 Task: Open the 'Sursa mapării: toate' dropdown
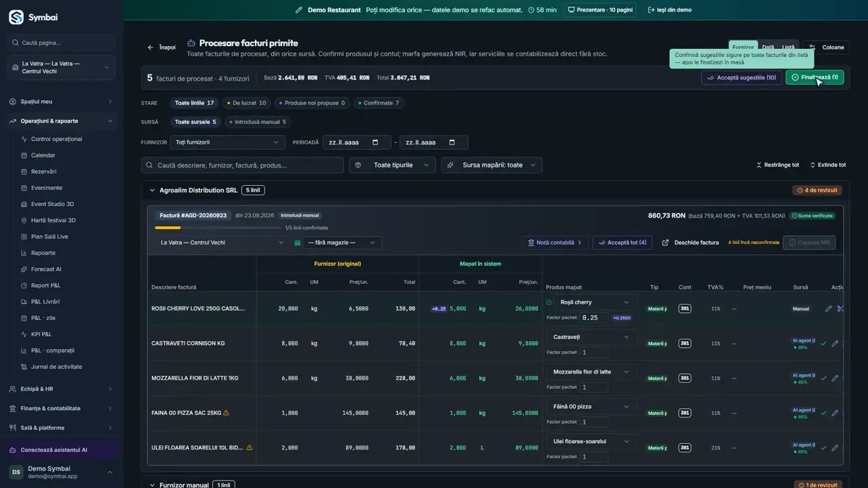click(492, 165)
